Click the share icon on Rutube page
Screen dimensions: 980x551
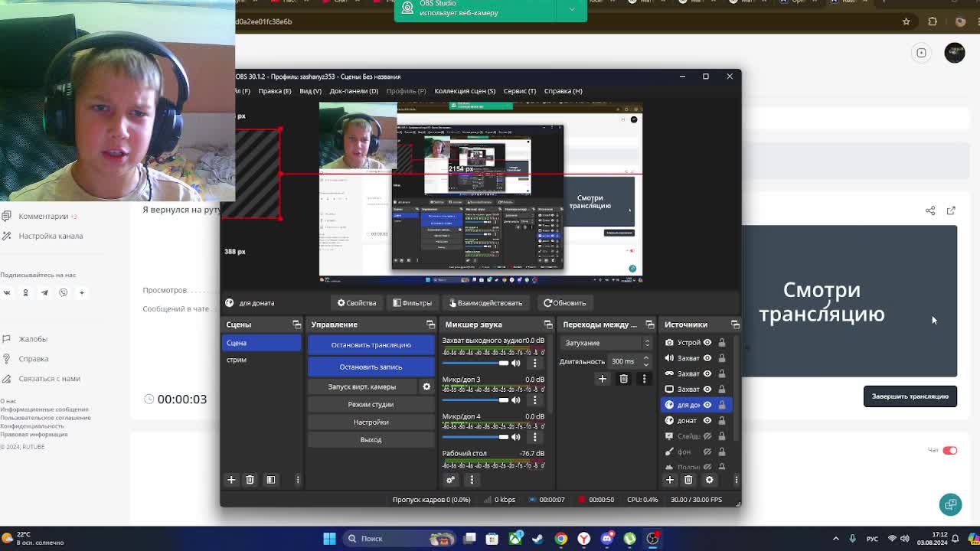[930, 210]
